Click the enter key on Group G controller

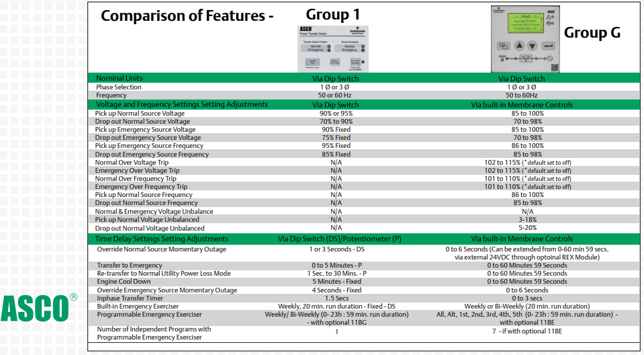click(548, 46)
